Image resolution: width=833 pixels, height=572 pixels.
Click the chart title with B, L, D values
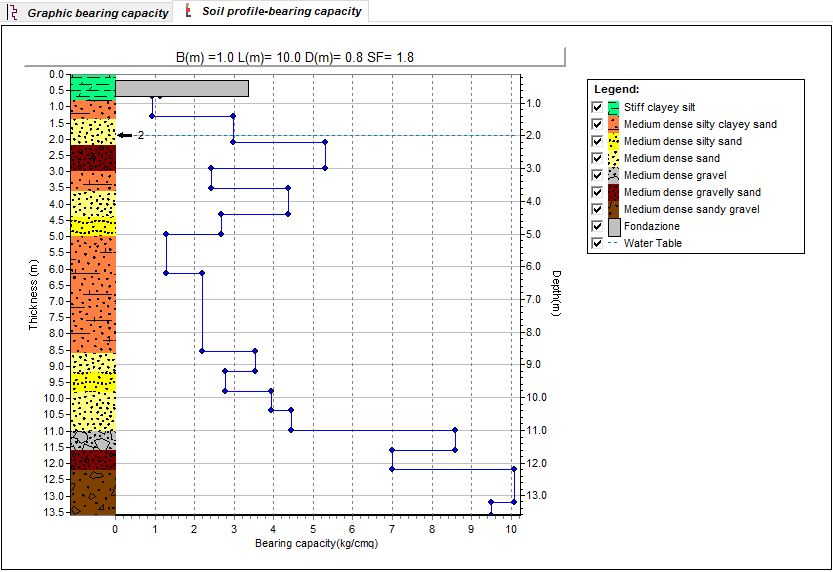click(x=294, y=57)
